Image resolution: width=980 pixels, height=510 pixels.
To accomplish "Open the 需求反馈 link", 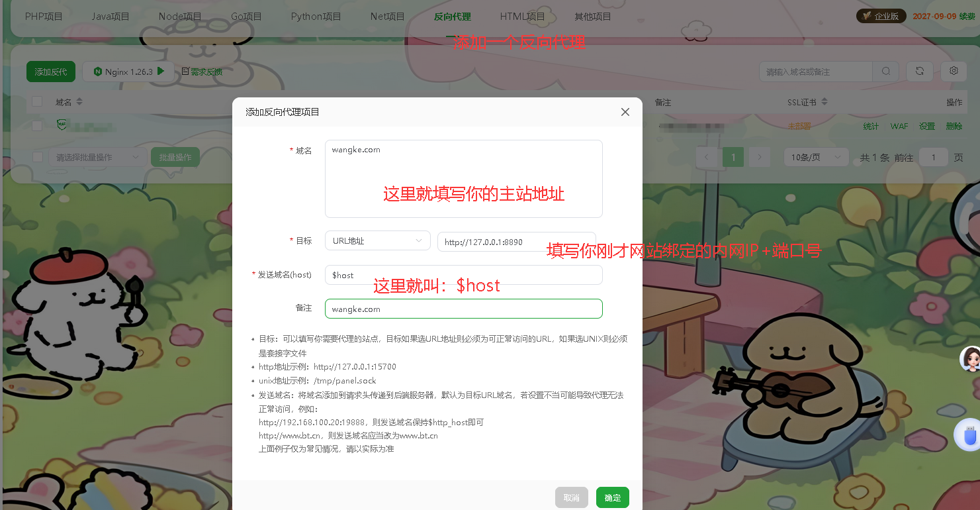I will (202, 72).
